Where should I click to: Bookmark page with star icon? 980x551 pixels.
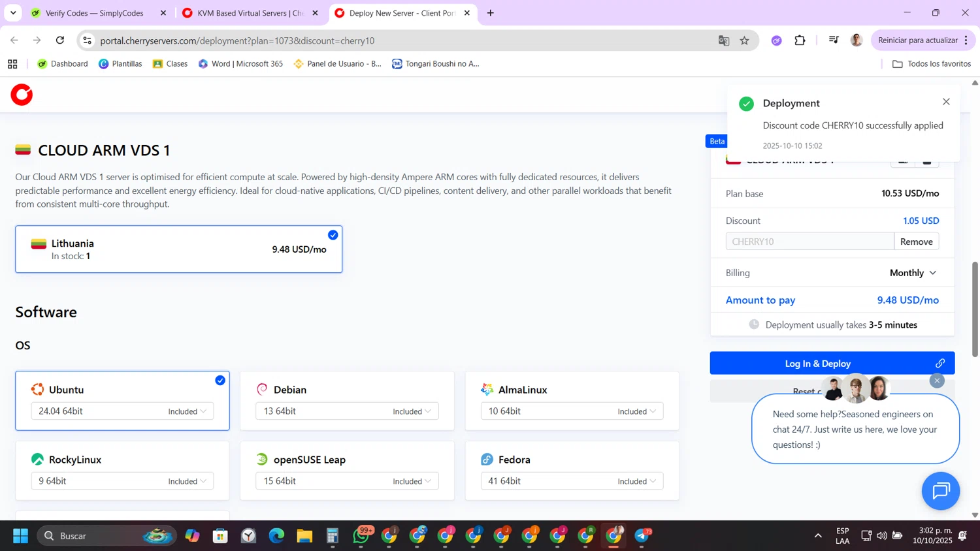[744, 40]
